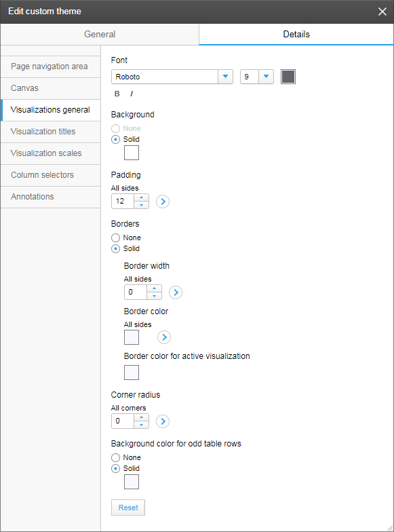Image resolution: width=394 pixels, height=532 pixels.
Task: Select None for Background
Action: [115, 129]
